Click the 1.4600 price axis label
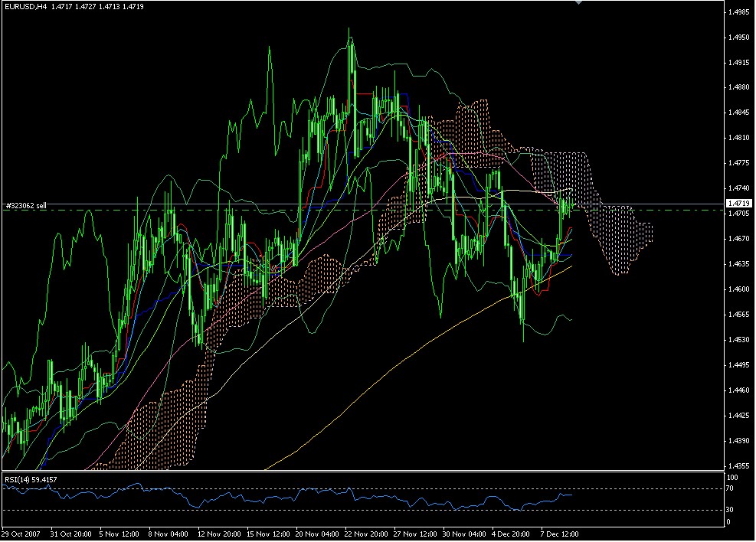Image resolution: width=756 pixels, height=542 pixels. point(739,289)
